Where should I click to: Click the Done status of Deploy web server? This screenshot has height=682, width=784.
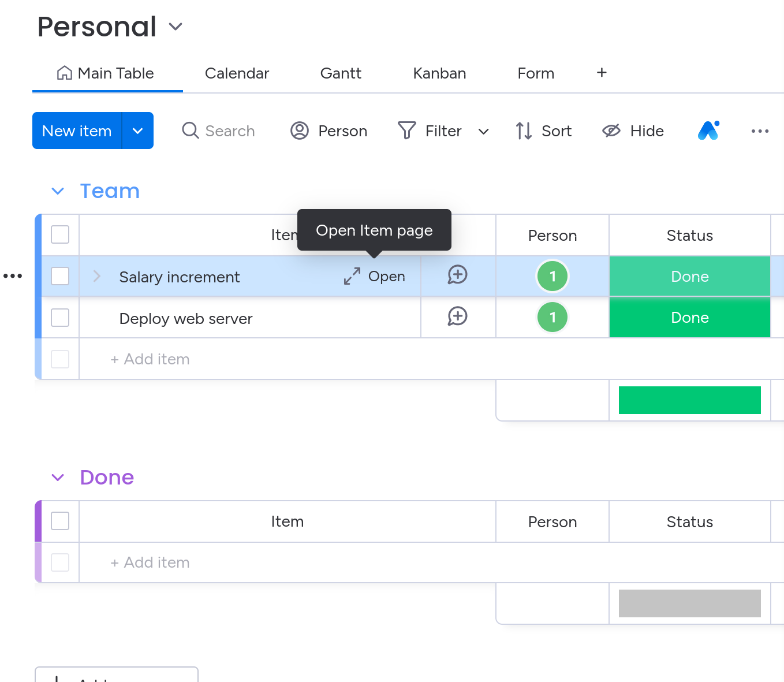coord(689,318)
